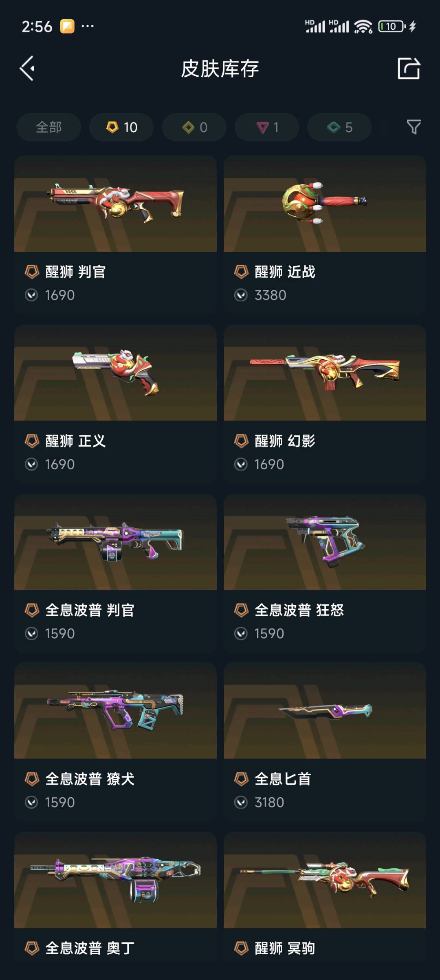440x980 pixels.
Task: Select the yellow diamond tier filter showing 0
Action: point(194,127)
